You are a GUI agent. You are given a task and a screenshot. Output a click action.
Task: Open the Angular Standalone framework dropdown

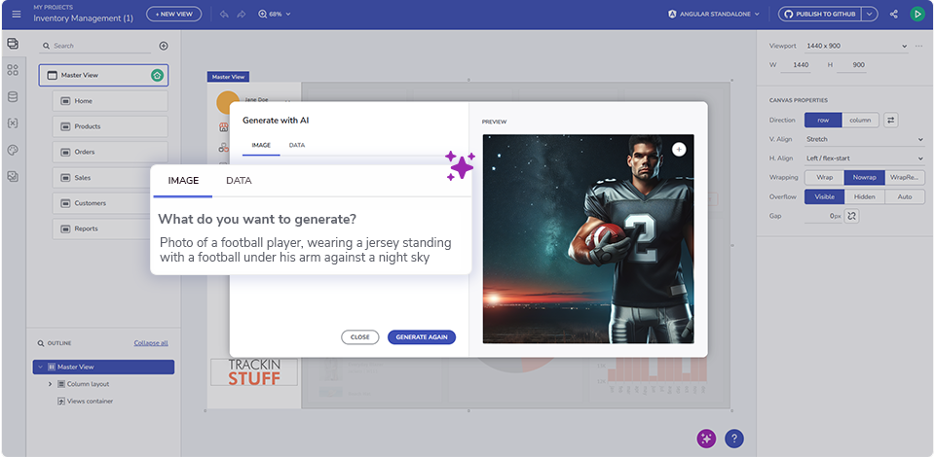click(x=714, y=14)
